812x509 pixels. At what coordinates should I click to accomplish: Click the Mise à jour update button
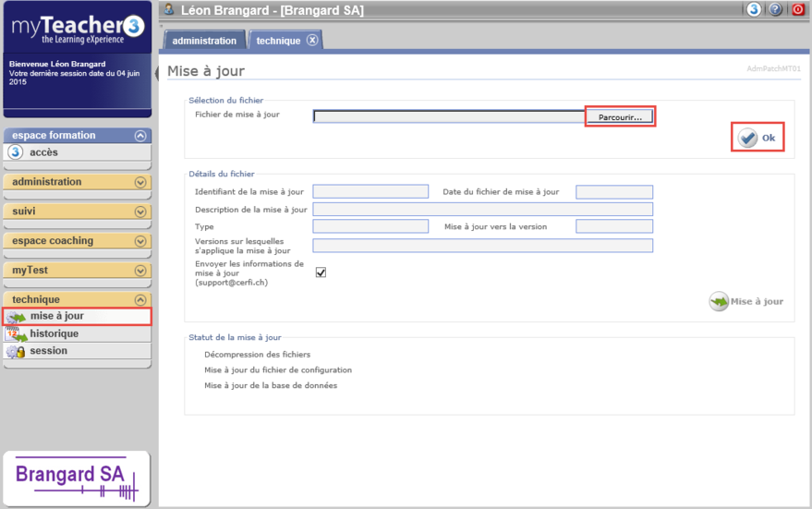(746, 301)
